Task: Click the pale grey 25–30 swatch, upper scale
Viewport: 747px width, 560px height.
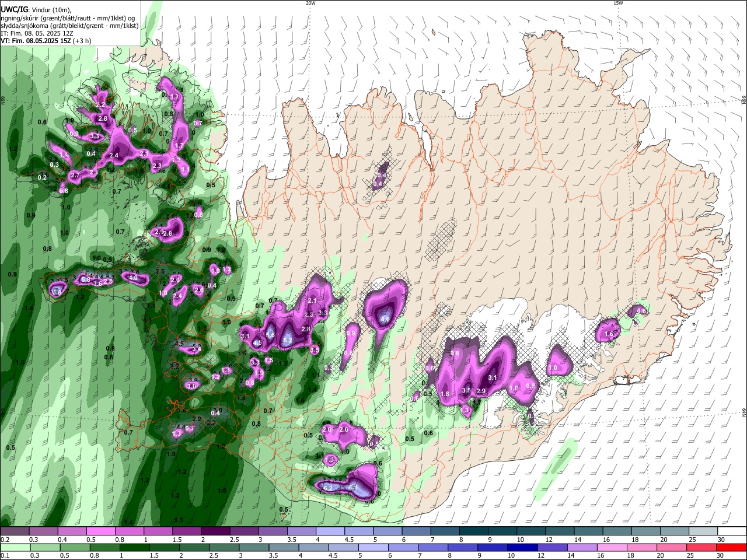Action: pos(704,531)
